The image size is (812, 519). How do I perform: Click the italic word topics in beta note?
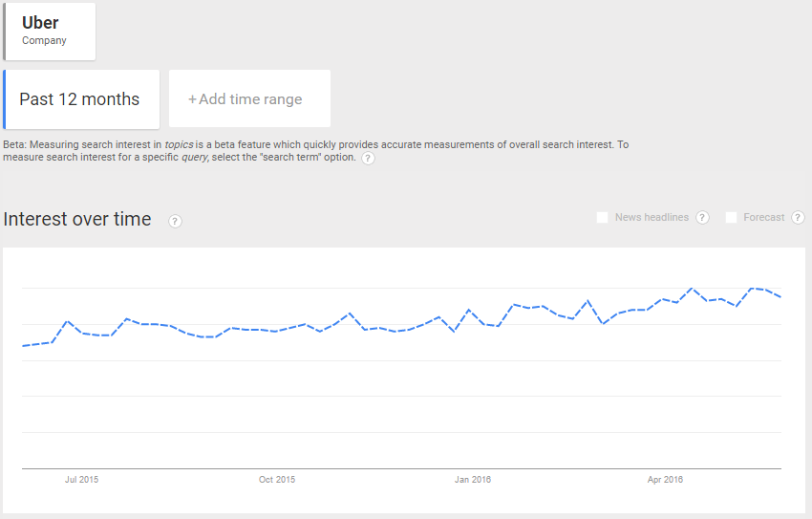(180, 145)
